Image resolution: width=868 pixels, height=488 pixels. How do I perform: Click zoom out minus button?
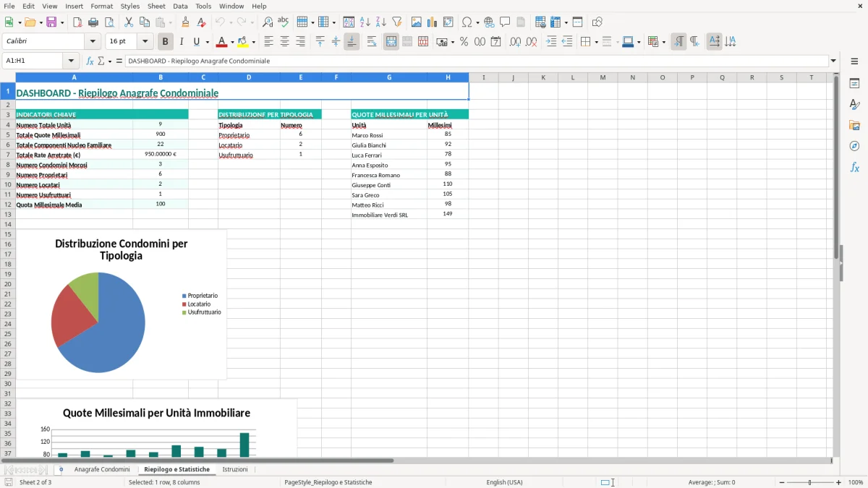tap(782, 482)
